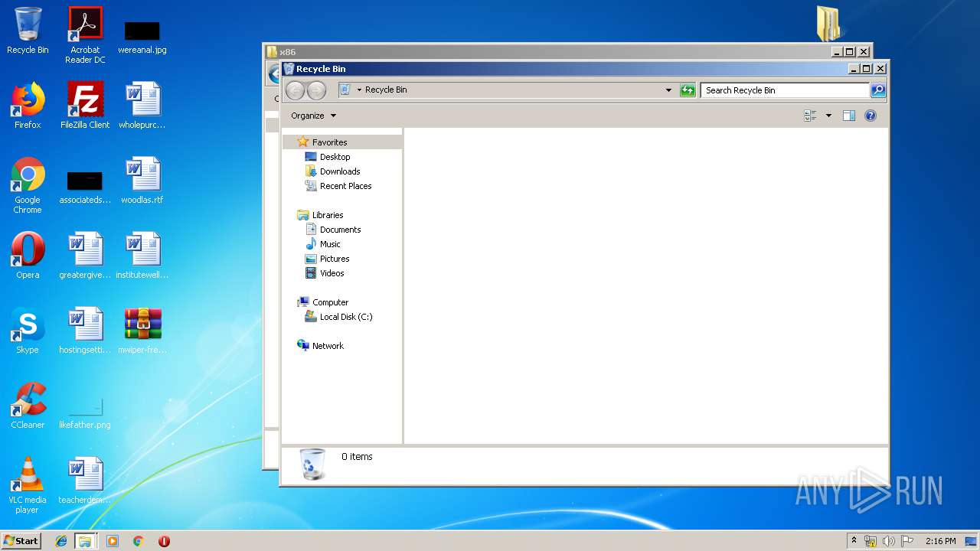Click the Recycle Bin breadcrumb arrow
The height and width of the screenshot is (551, 980).
[359, 90]
